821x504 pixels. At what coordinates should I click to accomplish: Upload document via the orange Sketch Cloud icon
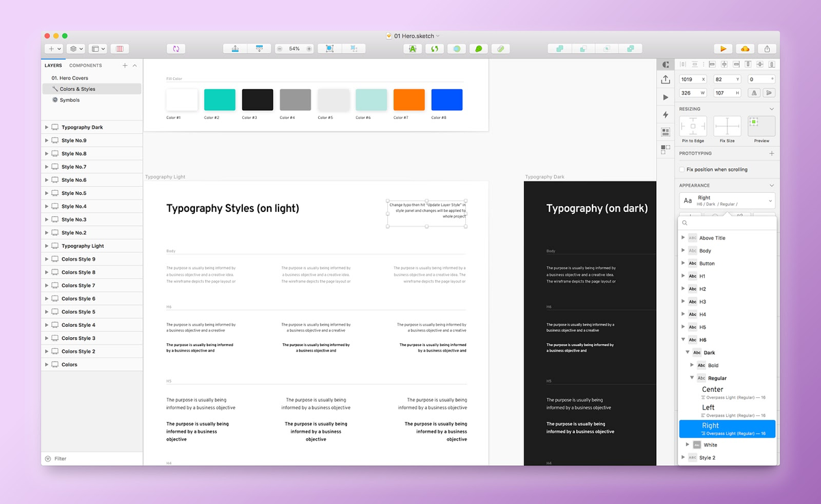(x=746, y=49)
